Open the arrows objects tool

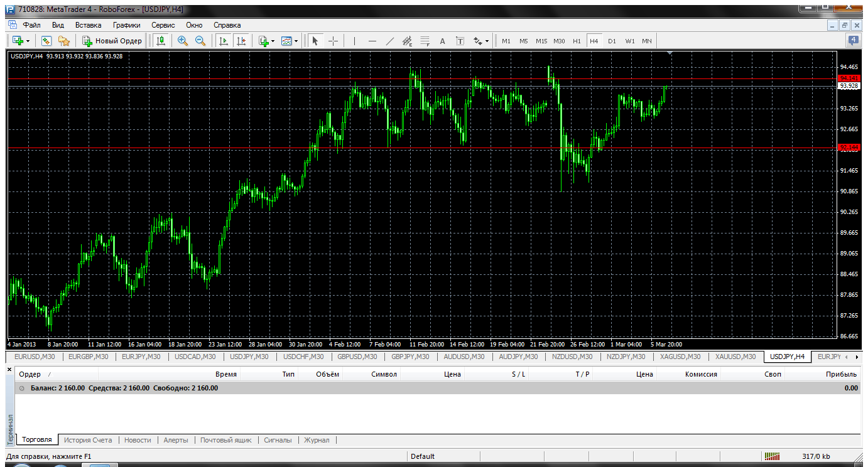coord(478,41)
